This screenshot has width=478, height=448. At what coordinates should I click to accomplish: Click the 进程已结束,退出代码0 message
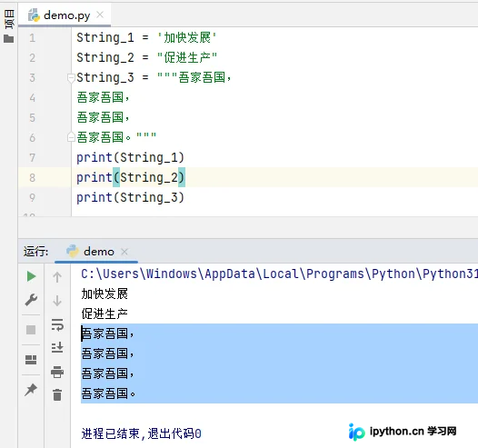142,433
